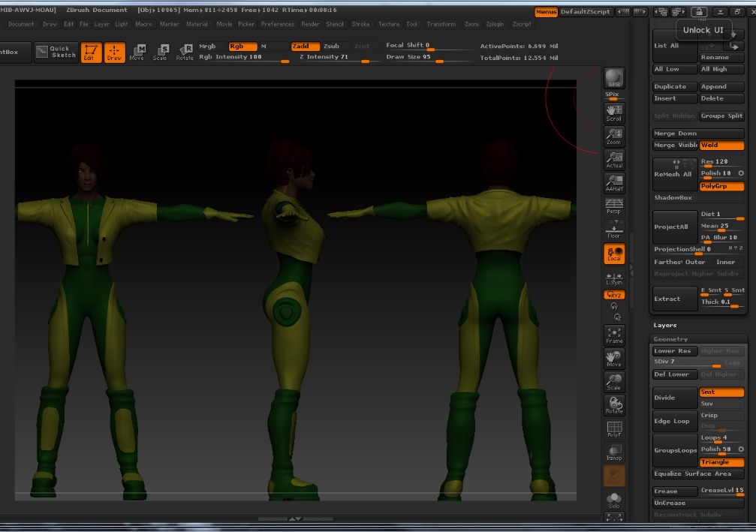Click the Equalize Surface Area button
Image resolution: width=756 pixels, height=532 pixels.
(x=698, y=473)
